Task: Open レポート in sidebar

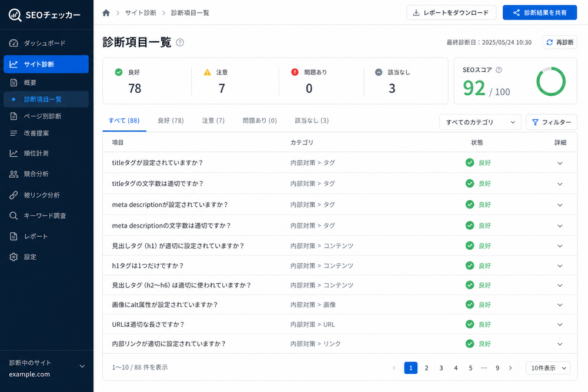Action: (x=46, y=236)
